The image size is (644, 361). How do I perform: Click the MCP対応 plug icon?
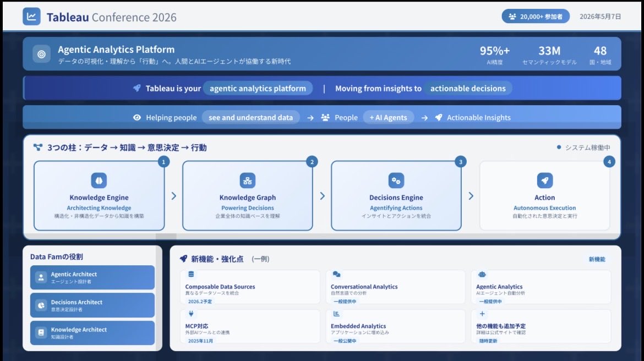click(191, 314)
